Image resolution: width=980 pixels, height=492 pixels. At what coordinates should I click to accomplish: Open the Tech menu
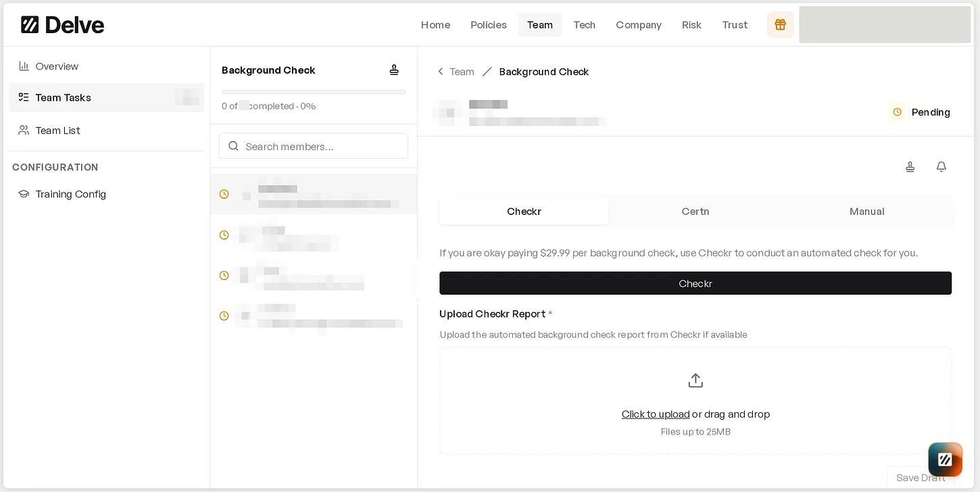pos(584,25)
